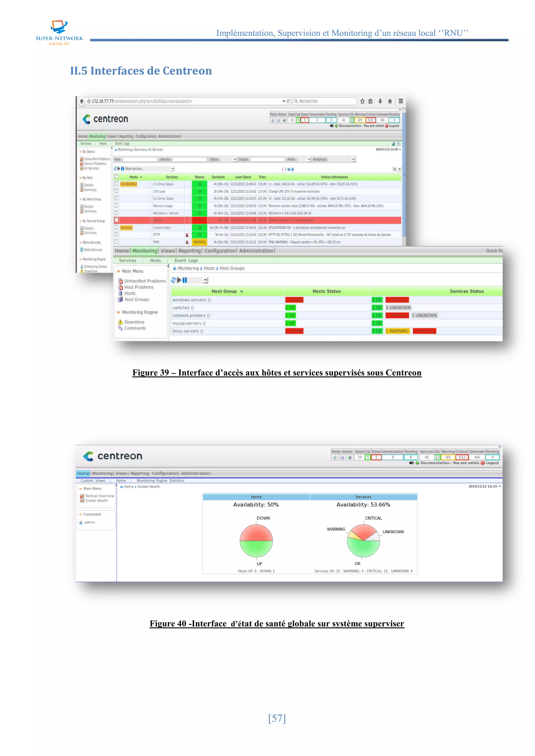Click the browser back arrow beside the 172.16.77.77 address
Image resolution: width=535 pixels, height=756 pixels.
pos(82,101)
